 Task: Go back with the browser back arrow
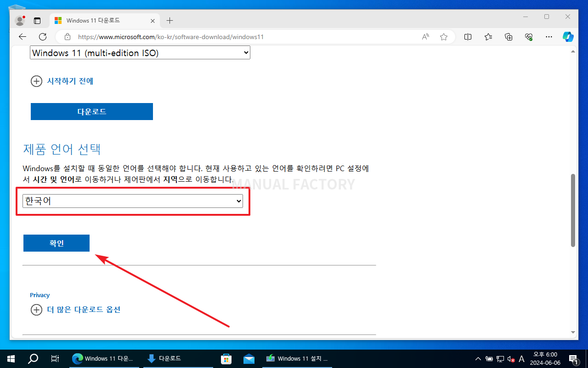(23, 37)
